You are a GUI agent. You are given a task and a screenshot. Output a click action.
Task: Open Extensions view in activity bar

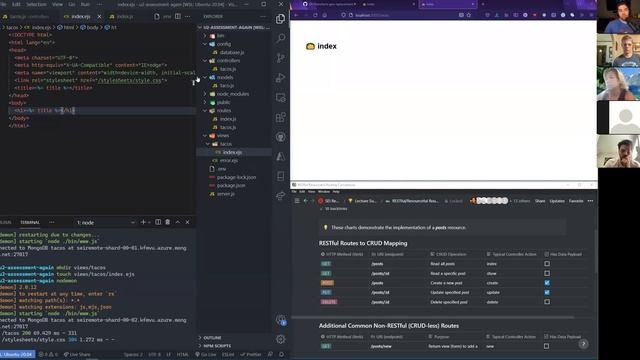pos(280,118)
